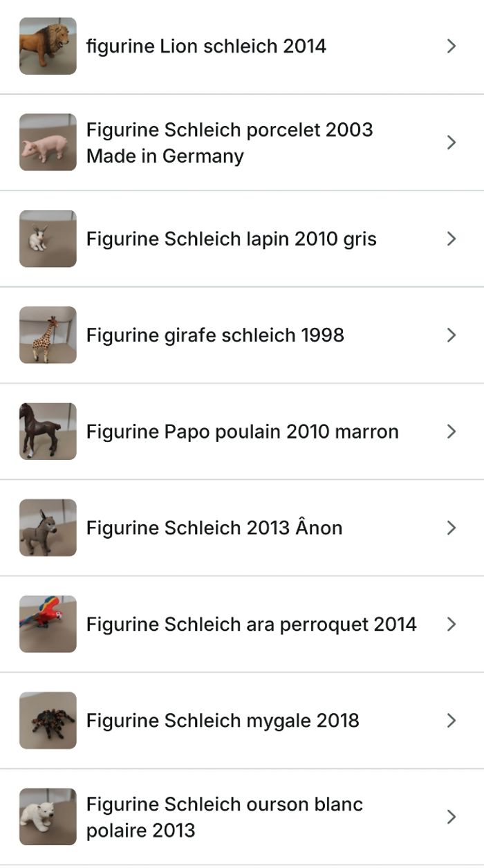Open chevron for Schleich lapin 2010 gris
This screenshot has width=484, height=868.
click(452, 239)
